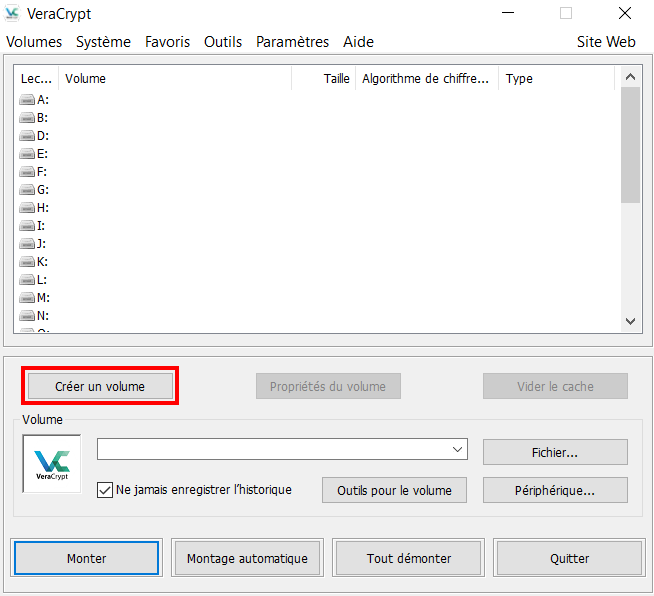Viewport: 654px width, 596px height.
Task: Open the Paramètres menu
Action: click(292, 42)
